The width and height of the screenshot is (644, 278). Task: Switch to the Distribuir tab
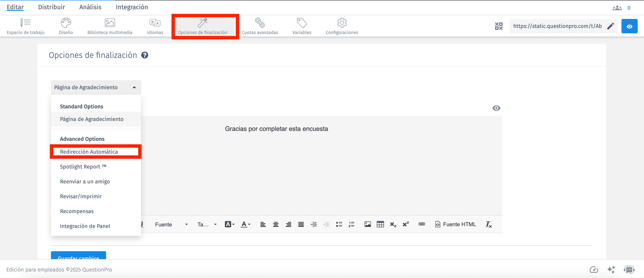[x=52, y=7]
